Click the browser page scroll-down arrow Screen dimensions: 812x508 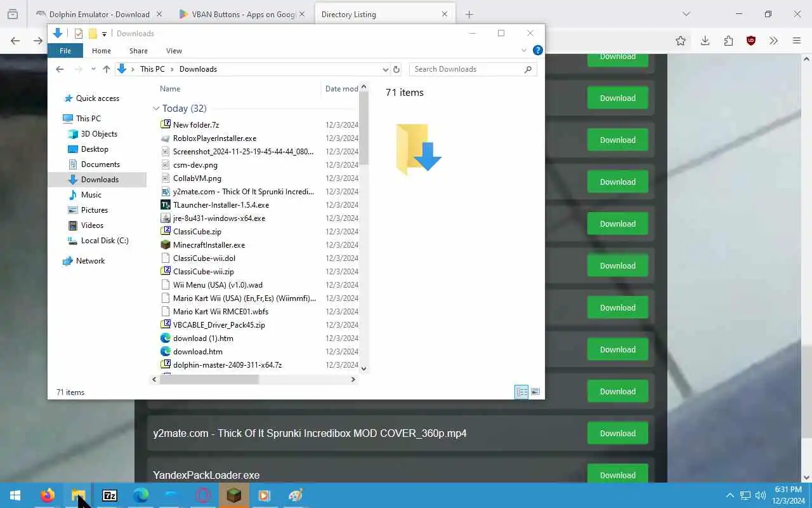tap(806, 477)
